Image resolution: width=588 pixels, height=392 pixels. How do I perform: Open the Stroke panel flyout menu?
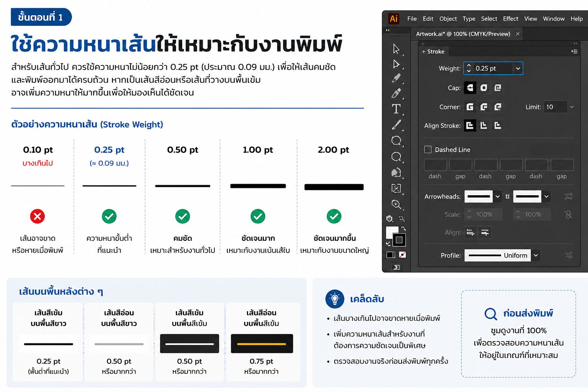574,51
